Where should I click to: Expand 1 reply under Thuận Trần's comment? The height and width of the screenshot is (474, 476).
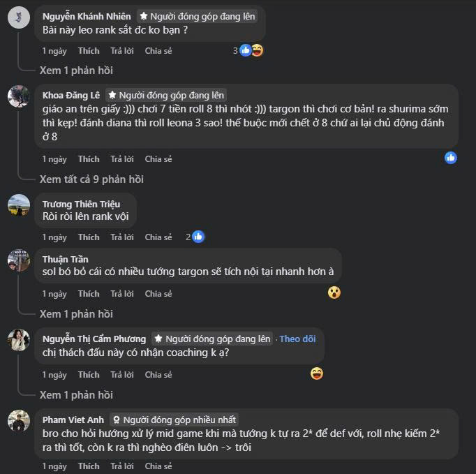tap(76, 314)
